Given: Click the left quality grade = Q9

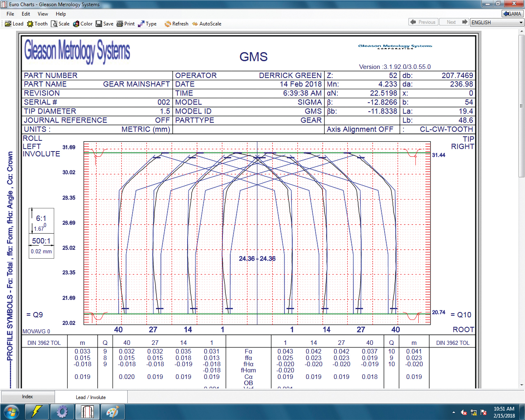Looking at the screenshot, I should point(34,315).
